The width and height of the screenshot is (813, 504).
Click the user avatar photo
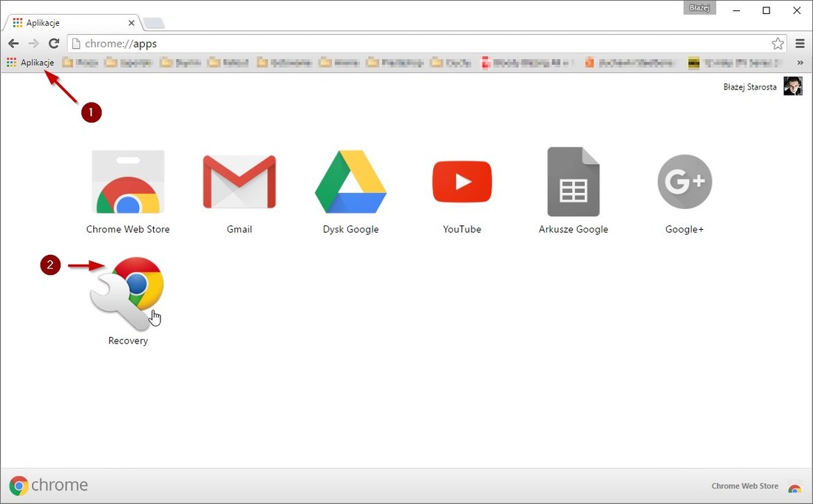tap(793, 86)
